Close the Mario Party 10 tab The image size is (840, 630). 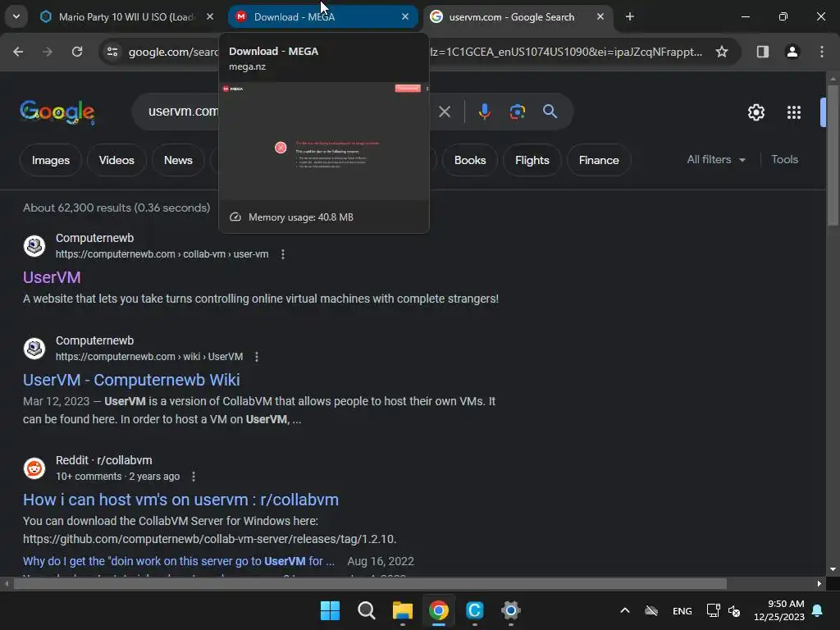click(x=210, y=17)
